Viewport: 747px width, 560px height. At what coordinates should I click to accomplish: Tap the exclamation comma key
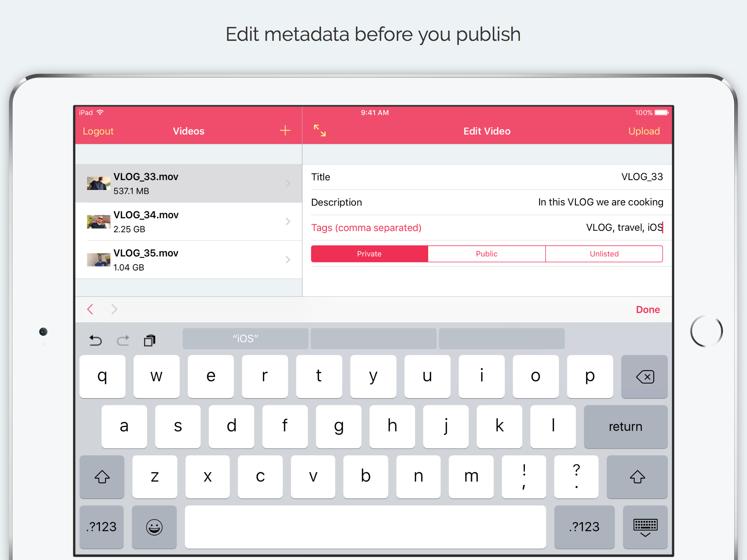coord(524,477)
